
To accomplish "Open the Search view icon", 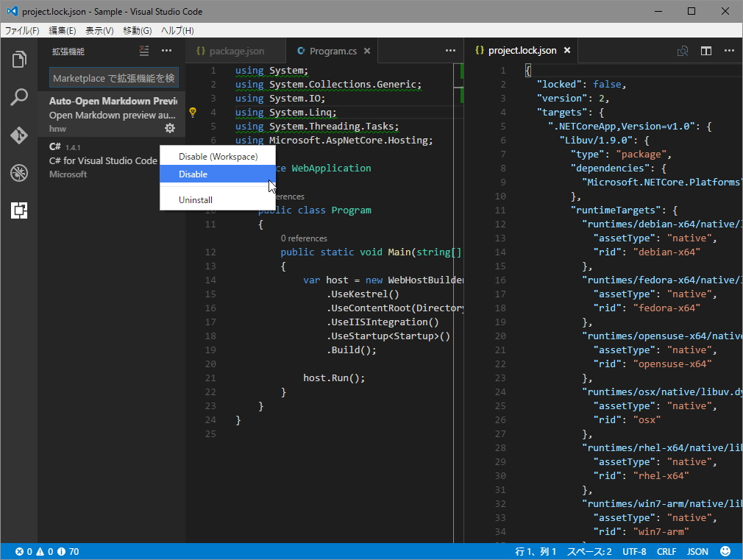I will click(x=19, y=97).
